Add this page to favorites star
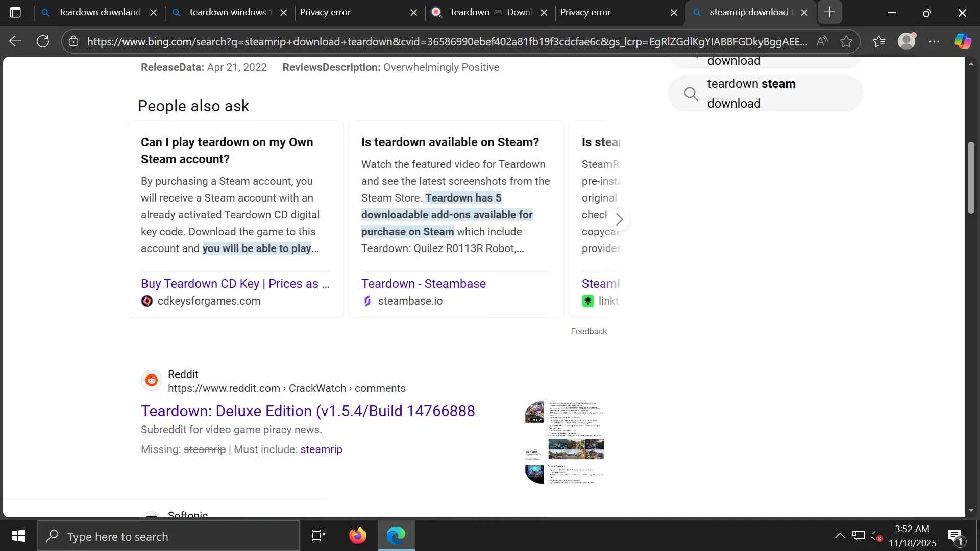 click(x=846, y=41)
